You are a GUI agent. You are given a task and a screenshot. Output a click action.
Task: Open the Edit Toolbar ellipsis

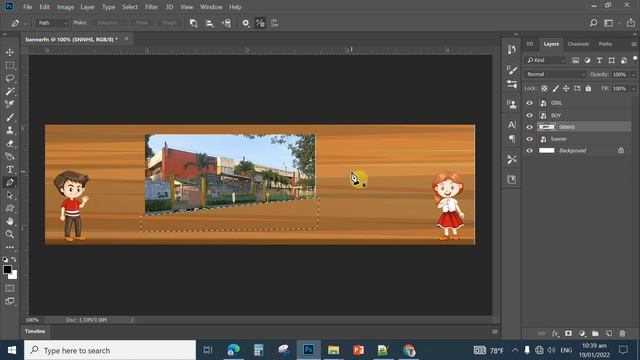(x=10, y=247)
